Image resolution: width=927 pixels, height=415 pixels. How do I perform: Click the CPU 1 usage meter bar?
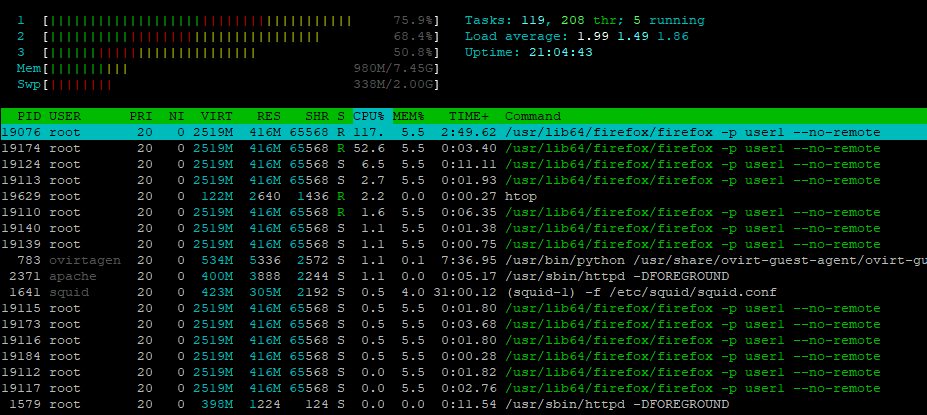tap(240, 20)
